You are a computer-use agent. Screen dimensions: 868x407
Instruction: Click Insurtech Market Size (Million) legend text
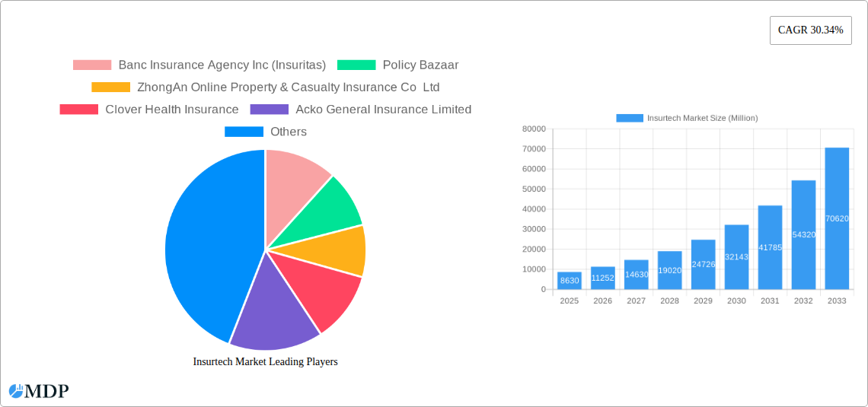(703, 118)
